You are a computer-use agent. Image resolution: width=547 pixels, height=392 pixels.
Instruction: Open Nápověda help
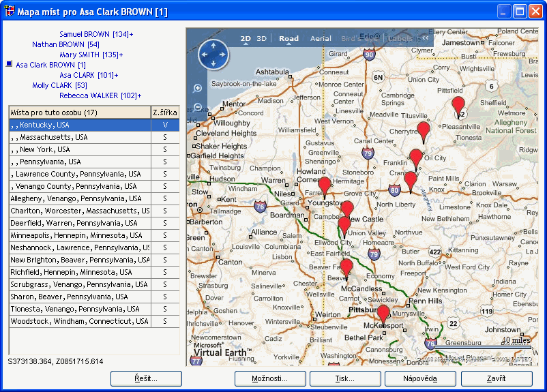pyautogui.click(x=420, y=378)
